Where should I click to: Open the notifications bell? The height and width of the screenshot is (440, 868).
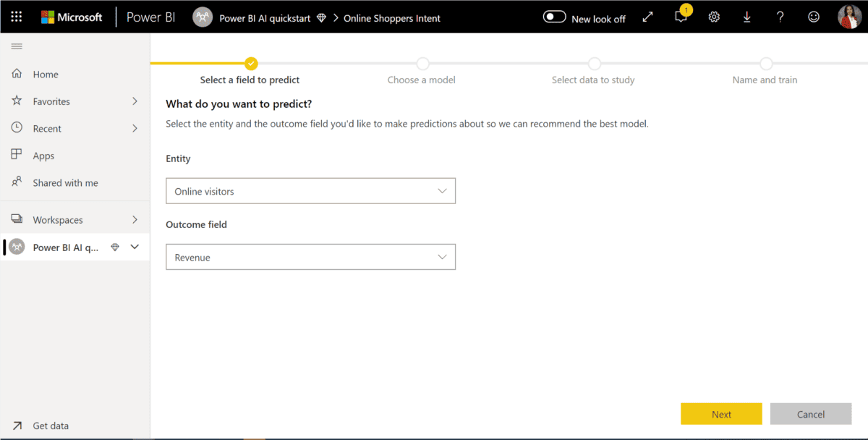680,17
